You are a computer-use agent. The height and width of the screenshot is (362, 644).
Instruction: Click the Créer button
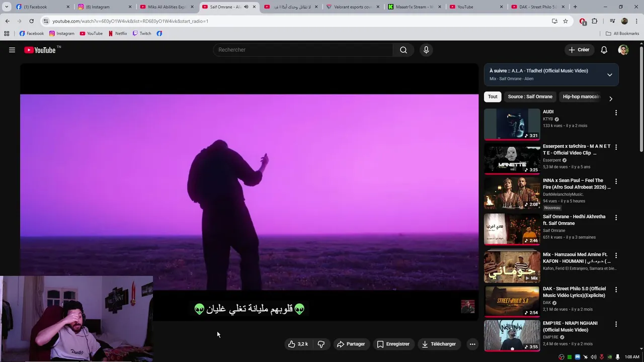[579, 50]
